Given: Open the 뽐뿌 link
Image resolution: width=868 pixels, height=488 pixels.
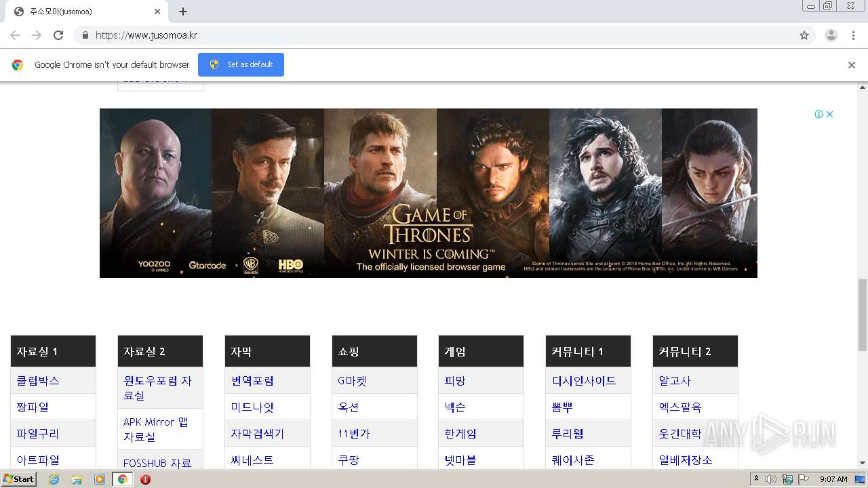Looking at the screenshot, I should click(x=562, y=407).
